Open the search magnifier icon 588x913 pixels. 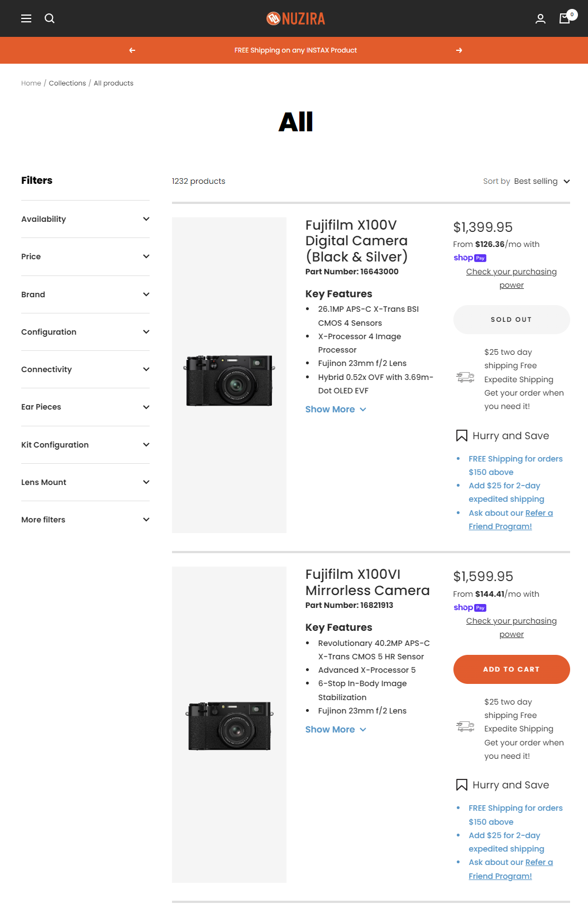click(50, 18)
